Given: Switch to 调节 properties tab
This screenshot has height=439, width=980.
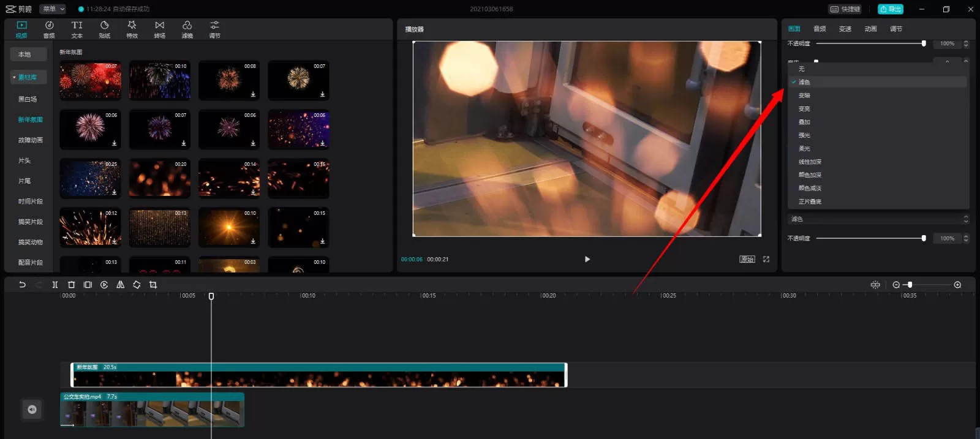Looking at the screenshot, I should pyautogui.click(x=896, y=29).
